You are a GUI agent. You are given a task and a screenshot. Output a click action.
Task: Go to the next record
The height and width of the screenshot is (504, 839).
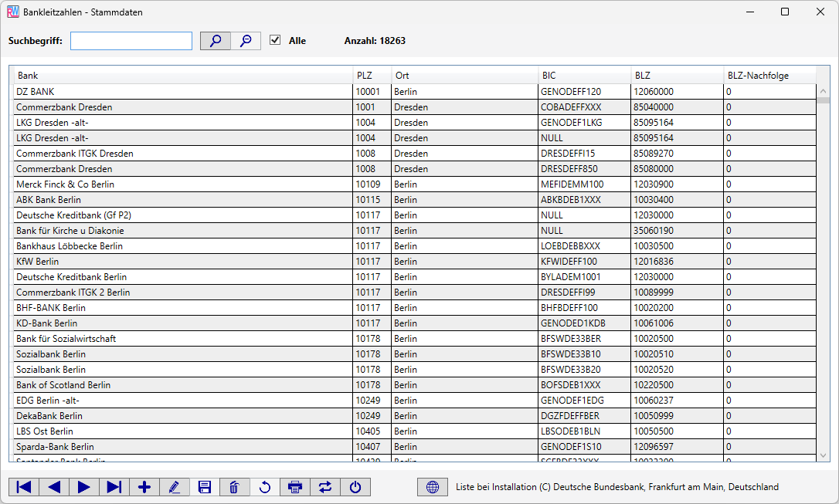click(84, 487)
